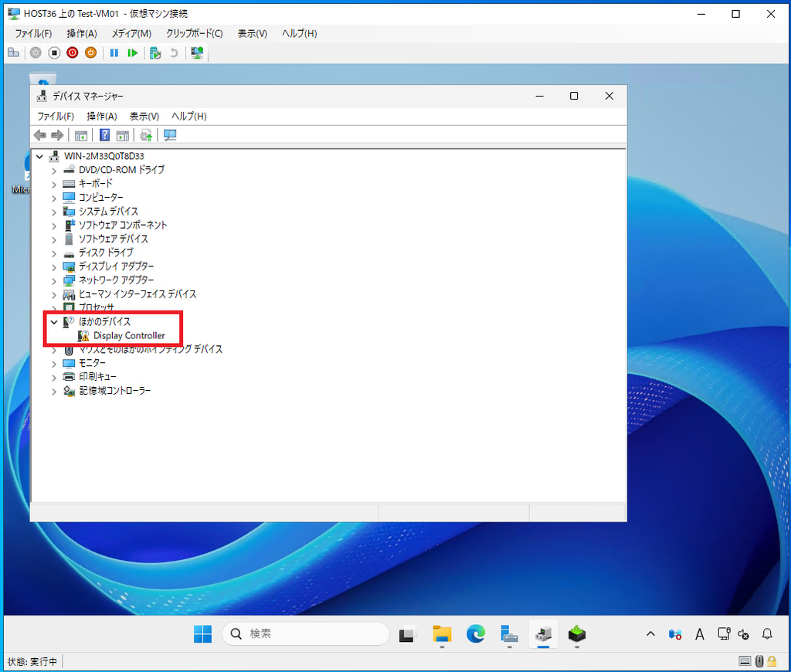Expand ディスプレイ アダプター category
Viewport: 791px width, 672px height.
(54, 267)
